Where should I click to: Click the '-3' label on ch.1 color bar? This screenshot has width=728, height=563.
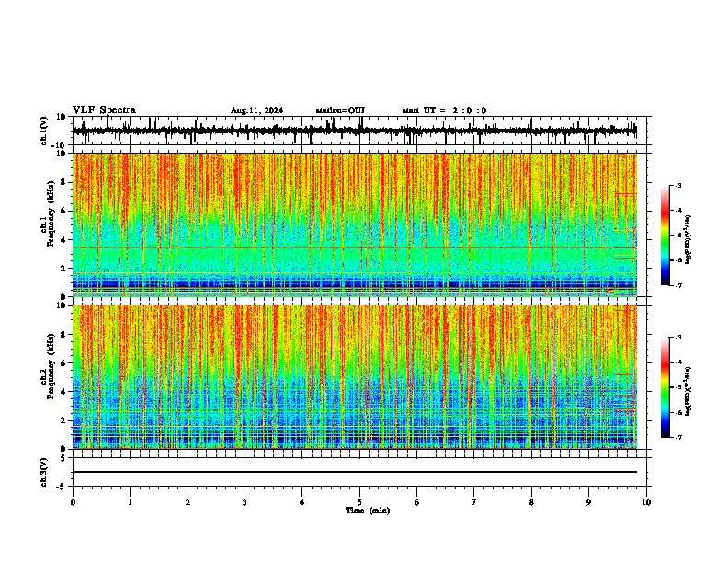678,185
